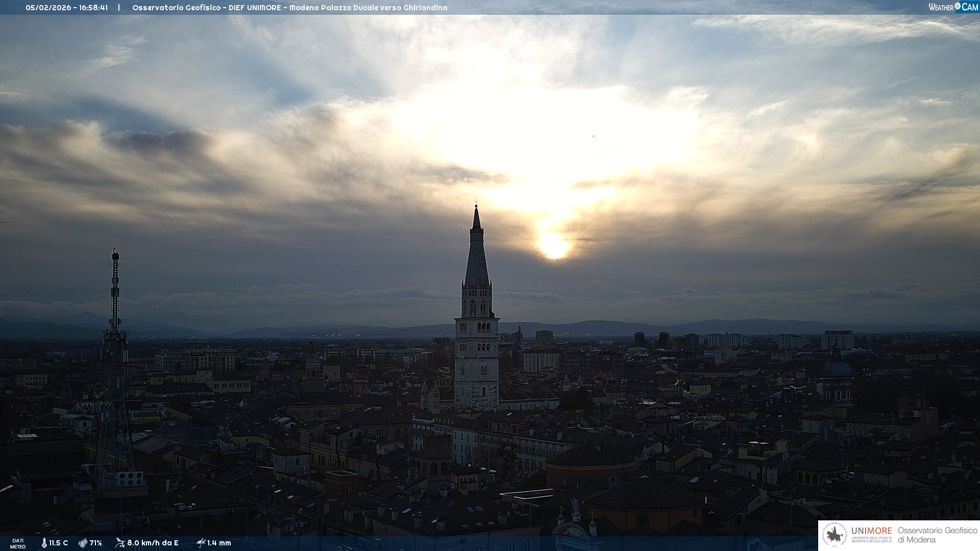Click the UNIMORE wordmark text
The height and width of the screenshot is (551, 980).
pos(871,531)
